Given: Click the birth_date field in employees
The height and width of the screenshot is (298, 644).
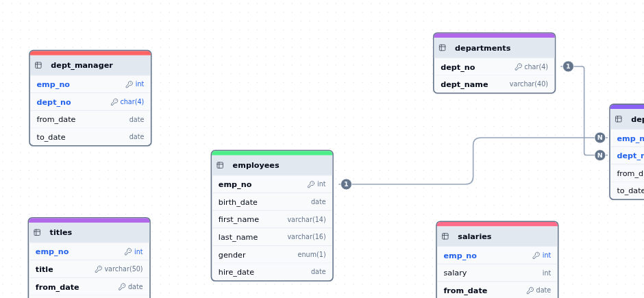Looking at the screenshot, I should pos(272,202).
